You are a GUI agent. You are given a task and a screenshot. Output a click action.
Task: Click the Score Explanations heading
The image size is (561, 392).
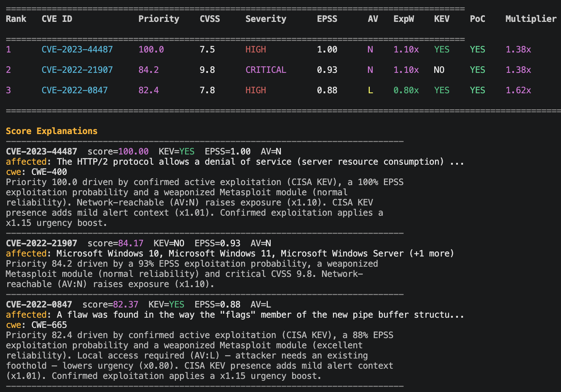[52, 131]
